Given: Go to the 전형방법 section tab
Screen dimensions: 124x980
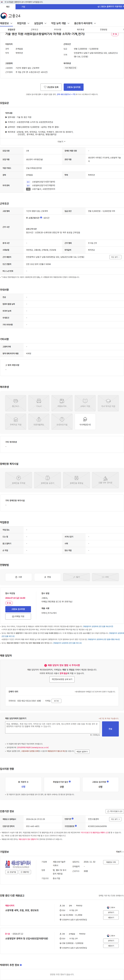Looking at the screenshot, I should click(x=103, y=30).
